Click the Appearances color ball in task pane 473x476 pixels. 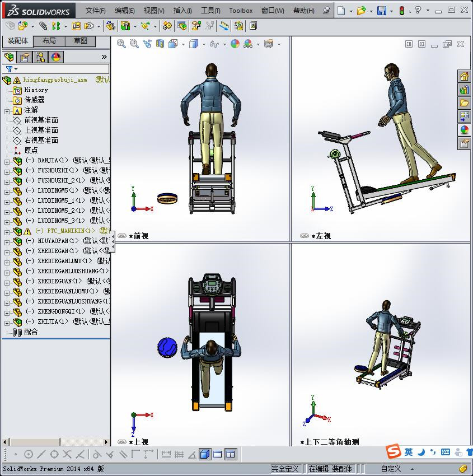pos(464,129)
